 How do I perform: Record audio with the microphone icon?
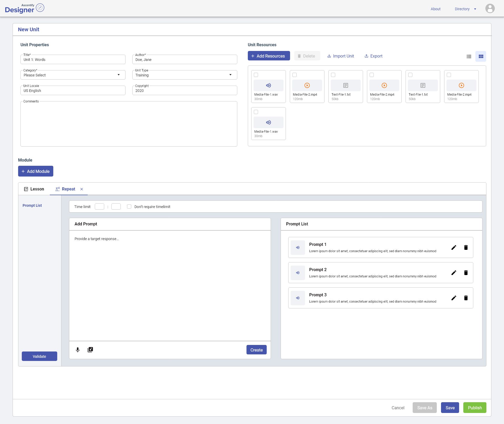[78, 350]
